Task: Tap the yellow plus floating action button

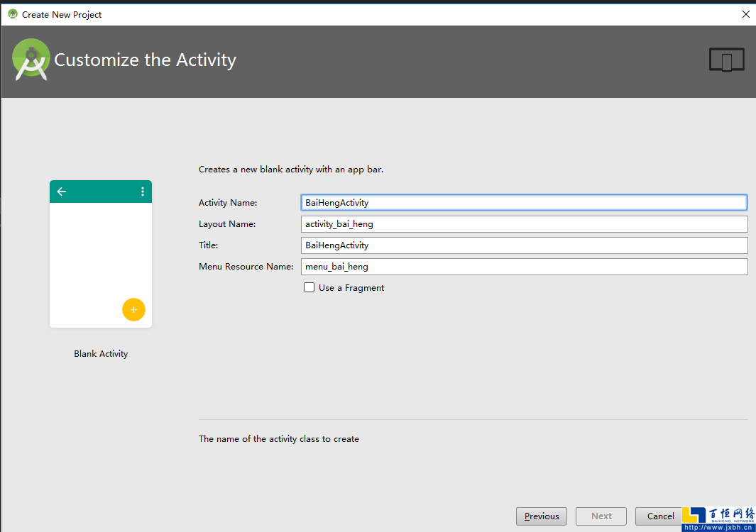Action: pos(133,310)
